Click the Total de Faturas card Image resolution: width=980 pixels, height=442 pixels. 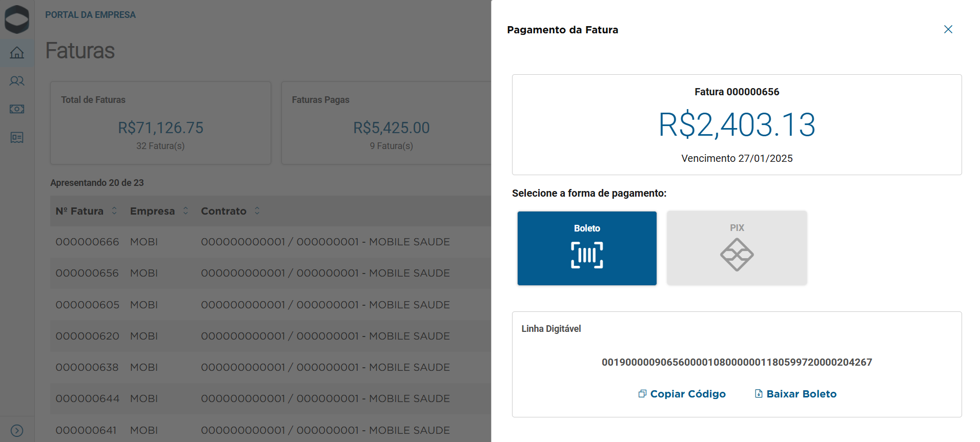coord(160,123)
